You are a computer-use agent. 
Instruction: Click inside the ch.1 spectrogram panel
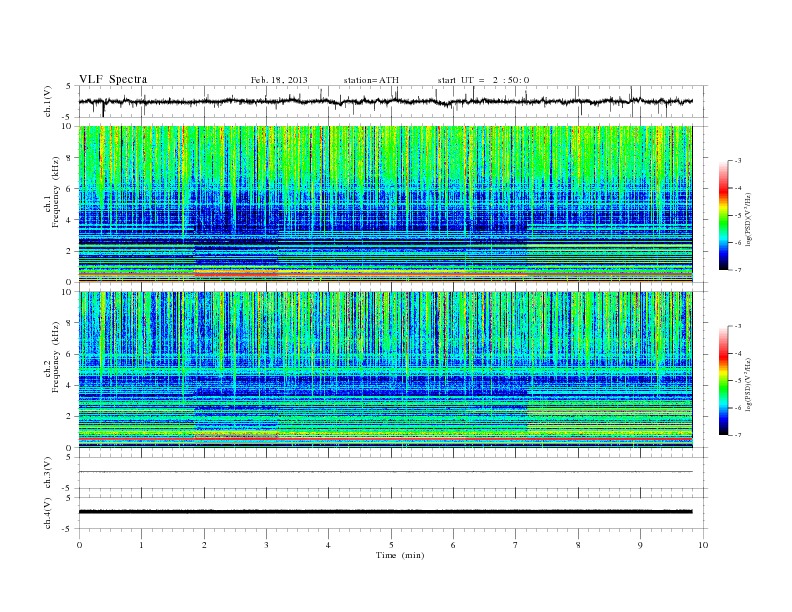pos(386,204)
